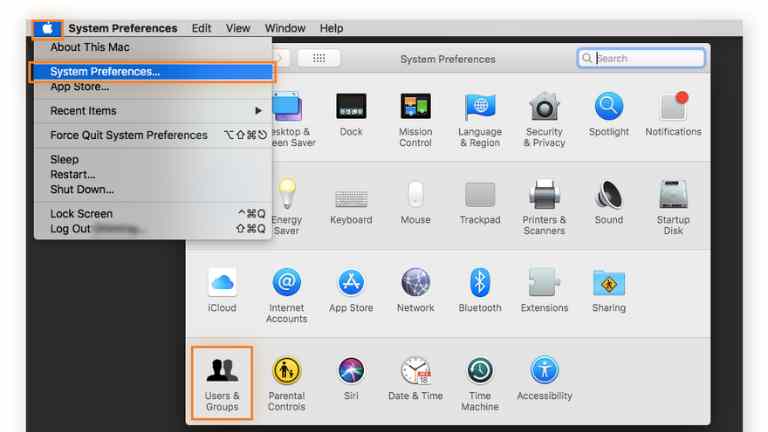Select Sleep from Apple menu

[x=153, y=159]
